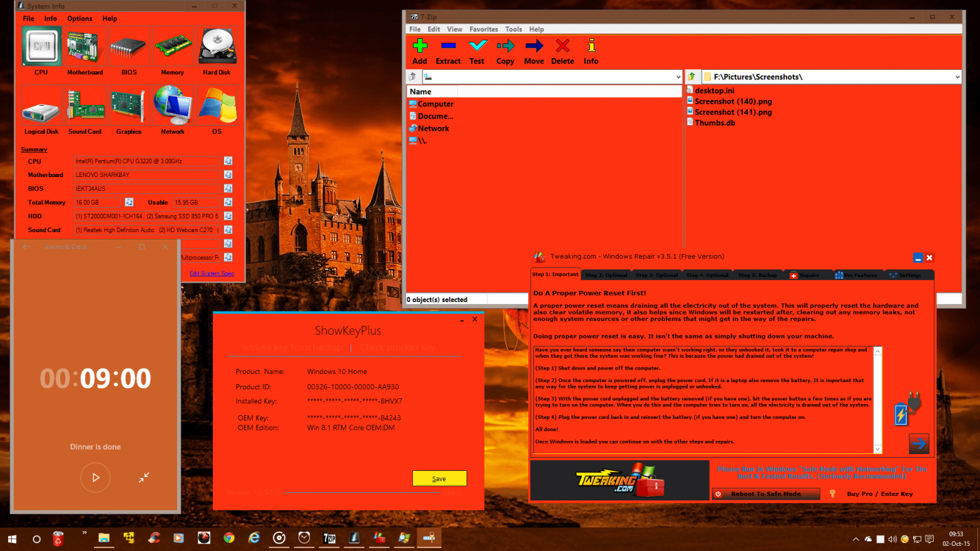Click the copy icon beside Usable 15.95 GB
The width and height of the screenshot is (980, 551).
point(228,202)
